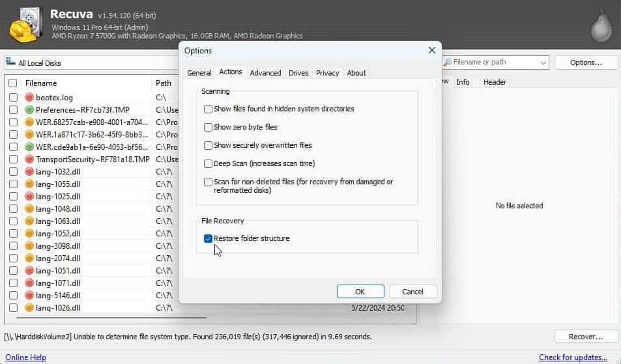Click orange status dot for lang-1052.dll
The height and width of the screenshot is (364, 621).
click(x=29, y=233)
